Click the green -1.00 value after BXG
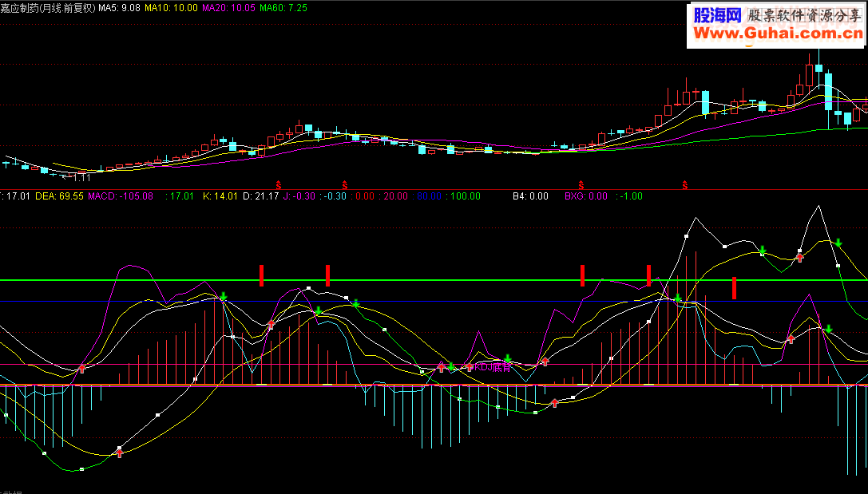The height and width of the screenshot is (494, 868). point(629,196)
